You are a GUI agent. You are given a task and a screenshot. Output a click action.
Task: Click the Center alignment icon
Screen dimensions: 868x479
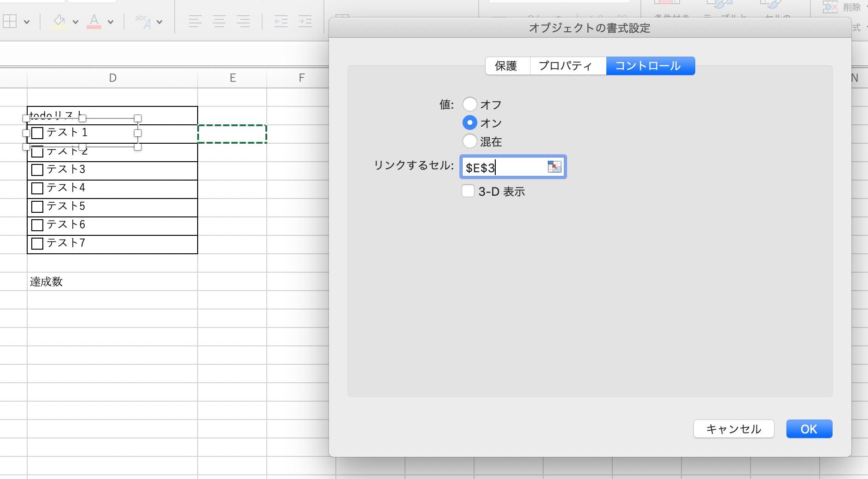pos(219,21)
